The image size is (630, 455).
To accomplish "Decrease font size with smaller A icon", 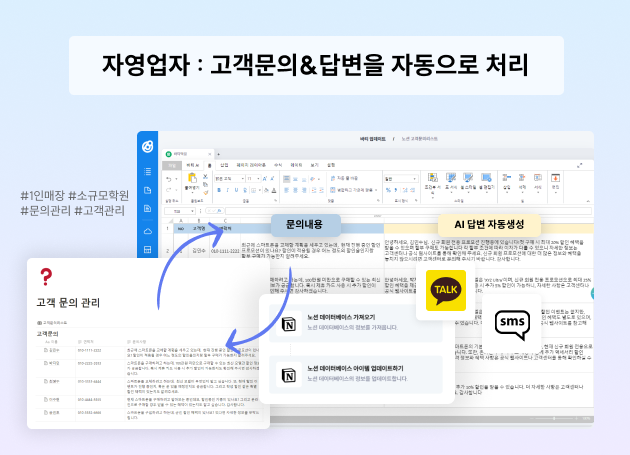I will tap(272, 178).
